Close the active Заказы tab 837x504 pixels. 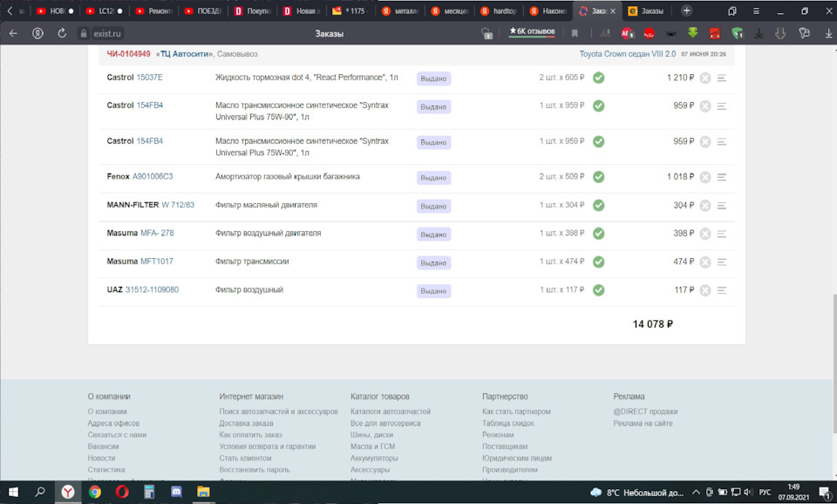pyautogui.click(x=613, y=11)
